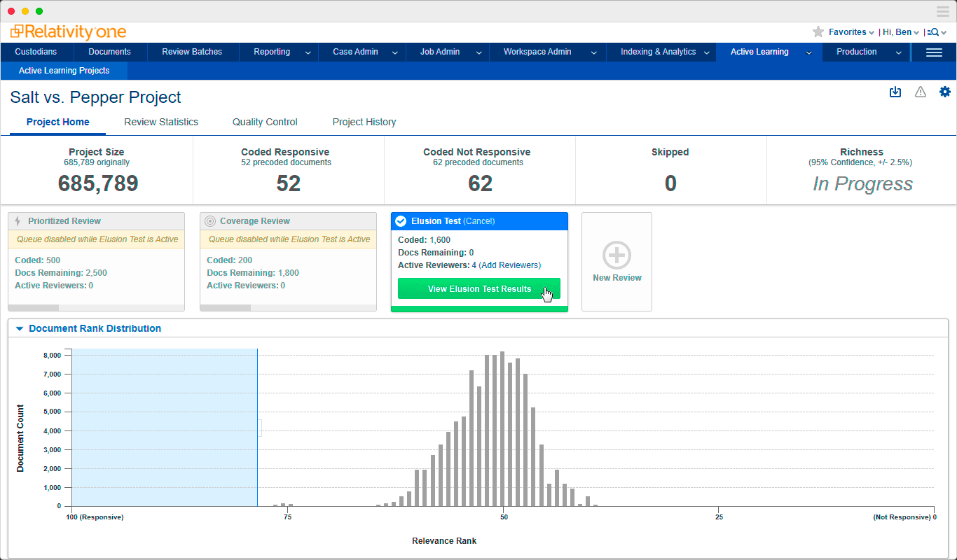Click the window menu icon in title bar

tap(942, 11)
